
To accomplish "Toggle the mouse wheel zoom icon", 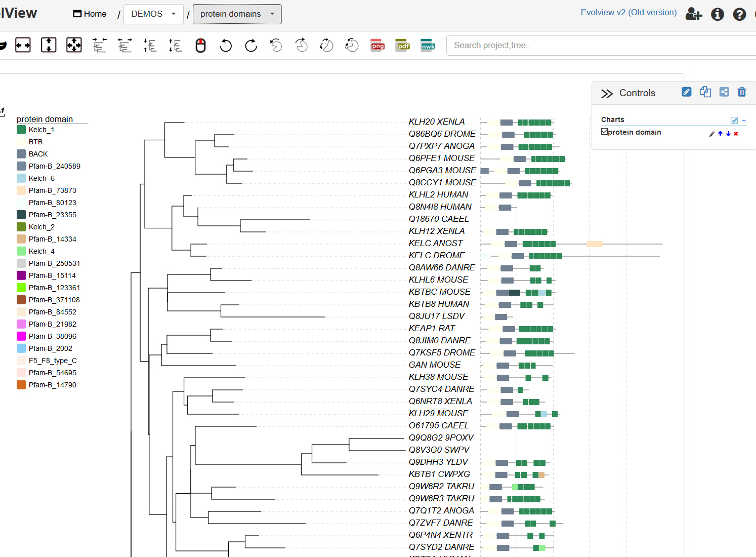I will tap(200, 46).
